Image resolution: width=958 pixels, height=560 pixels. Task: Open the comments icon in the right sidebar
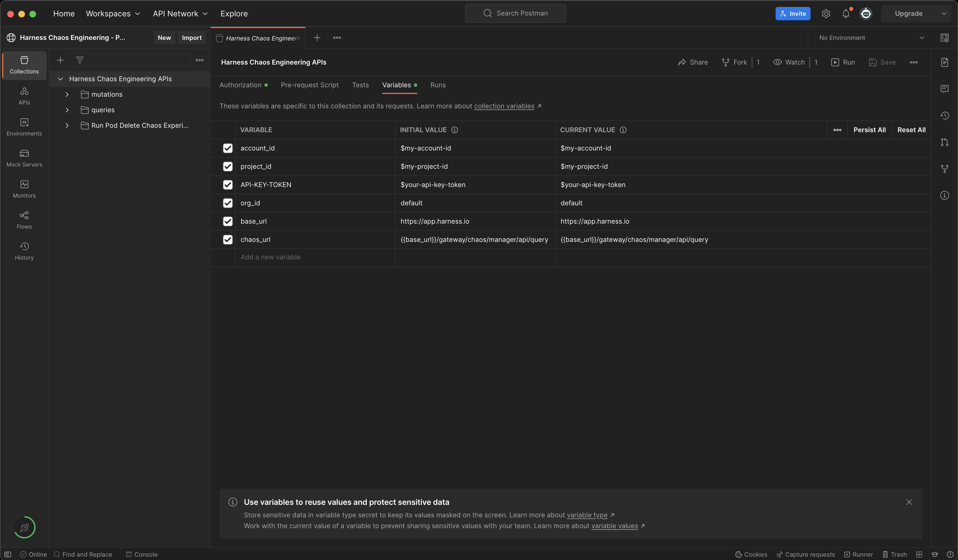pyautogui.click(x=944, y=89)
